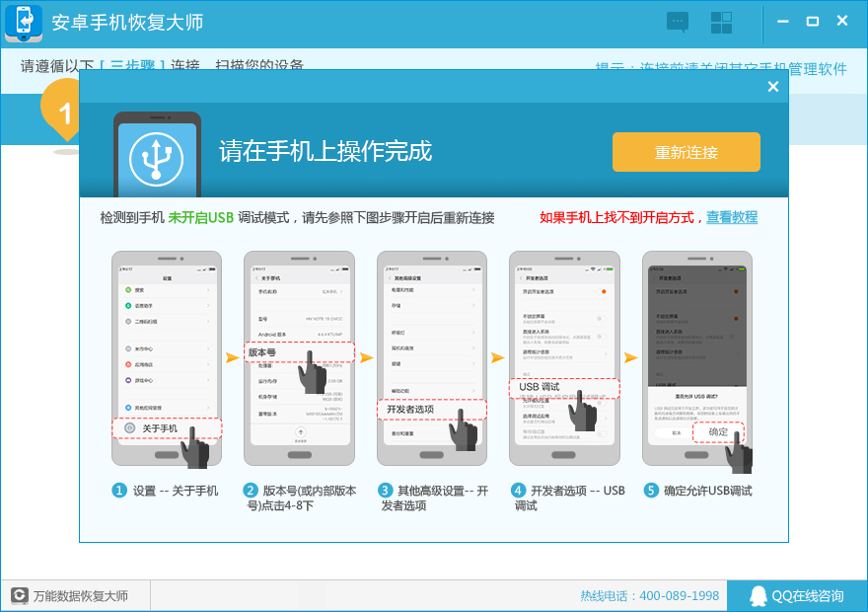Select the step 5 确定 phone screenshot
This screenshot has height=612, width=868.
[696, 357]
